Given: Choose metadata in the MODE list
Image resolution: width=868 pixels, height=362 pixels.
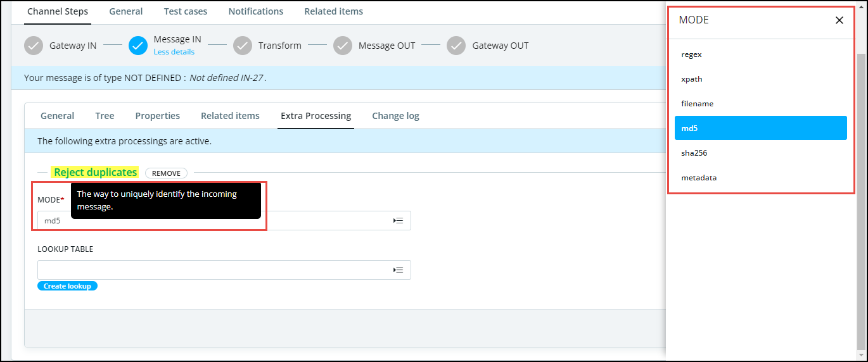Looking at the screenshot, I should [761, 177].
